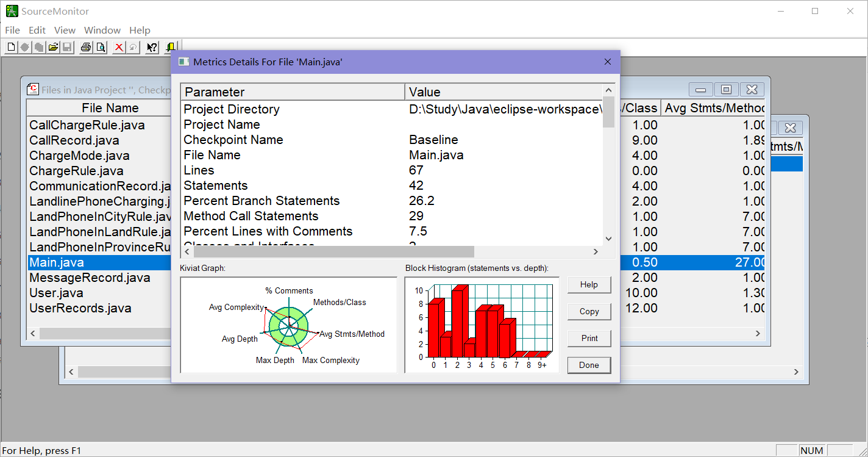Click the Open Project folder icon
Screen dimensions: 868x457
click(53, 47)
